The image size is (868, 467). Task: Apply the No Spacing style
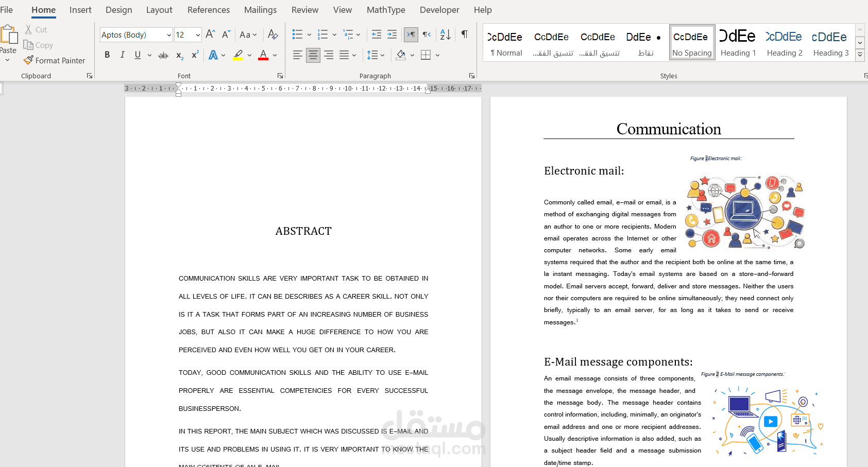tap(692, 43)
